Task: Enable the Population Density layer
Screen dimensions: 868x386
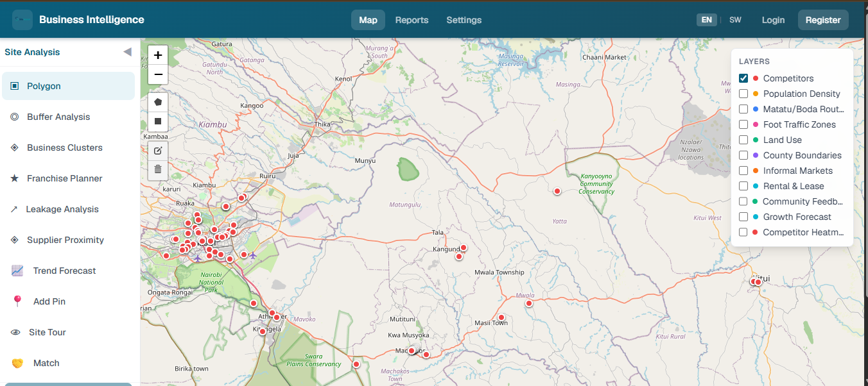Action: (x=743, y=94)
